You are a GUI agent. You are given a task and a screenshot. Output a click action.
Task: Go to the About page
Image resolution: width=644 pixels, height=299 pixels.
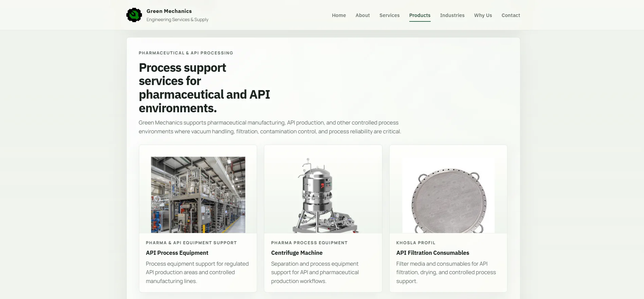(362, 15)
